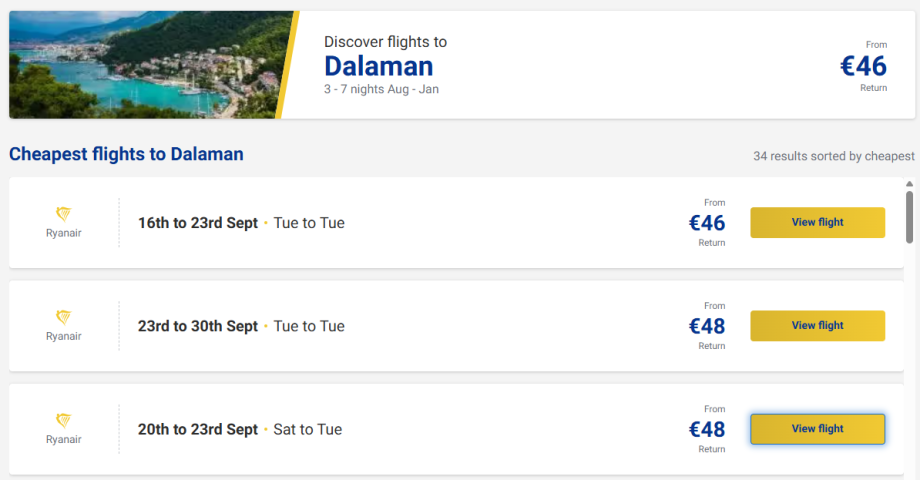Click Ryanair logo in 20th to 23rd Sept row

63,427
